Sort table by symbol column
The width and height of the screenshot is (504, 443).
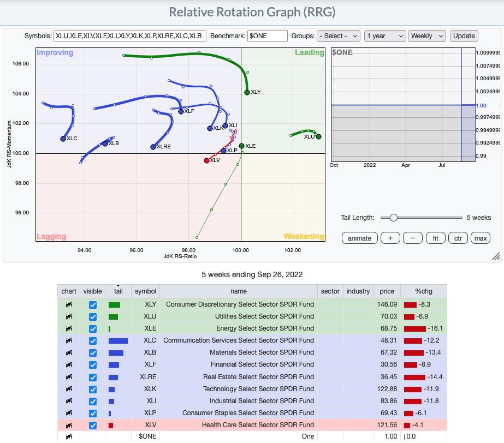pos(146,291)
